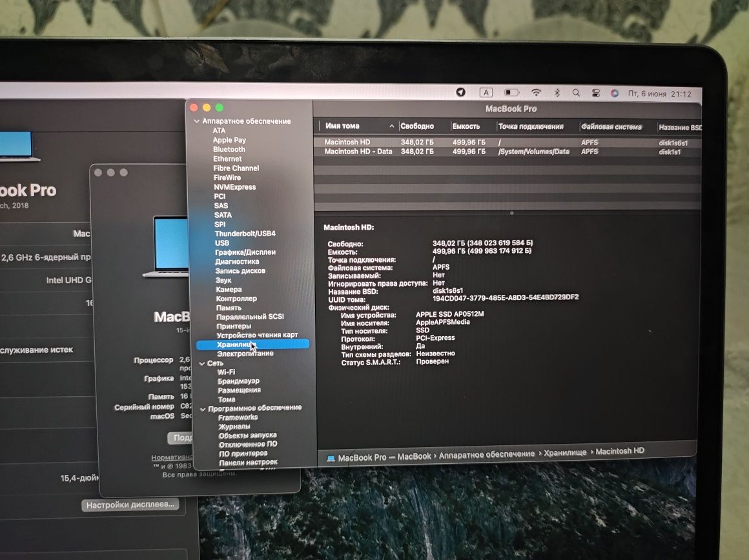The width and height of the screenshot is (749, 560).
Task: Select ПО принтеров in the sidebar
Action: (243, 454)
